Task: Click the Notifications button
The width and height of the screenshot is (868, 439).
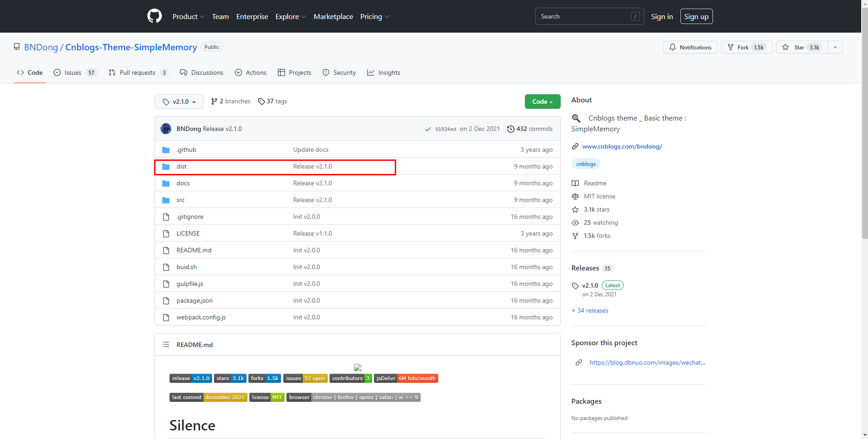Action: tap(690, 47)
